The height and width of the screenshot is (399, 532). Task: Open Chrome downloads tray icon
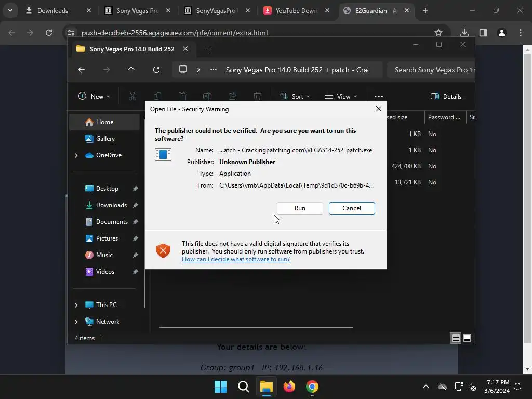click(x=464, y=33)
